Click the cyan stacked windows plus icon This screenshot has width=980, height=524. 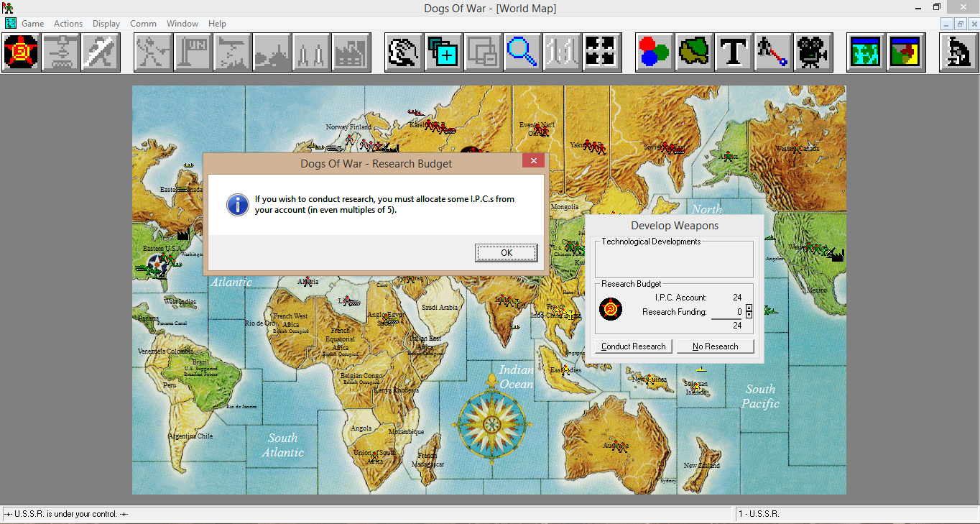(x=443, y=52)
